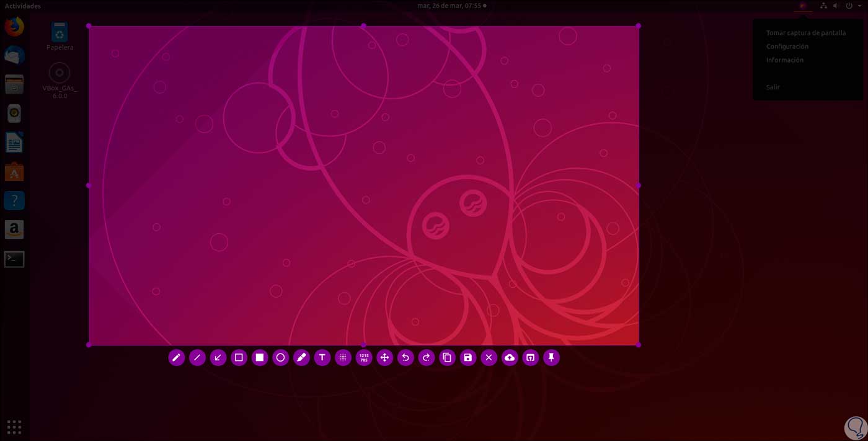Copy the capture to clipboard
Image resolution: width=868 pixels, height=441 pixels.
(x=447, y=357)
